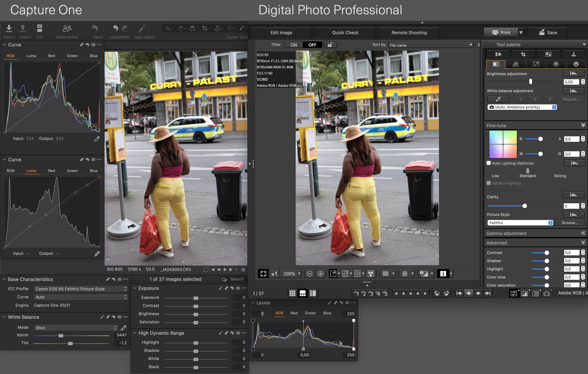Select the thumbnail grid layout icon
588x374 pixels.
point(292,293)
